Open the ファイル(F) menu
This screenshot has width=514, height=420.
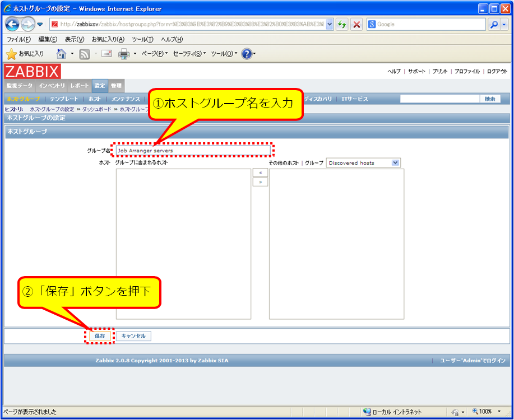tap(18, 39)
